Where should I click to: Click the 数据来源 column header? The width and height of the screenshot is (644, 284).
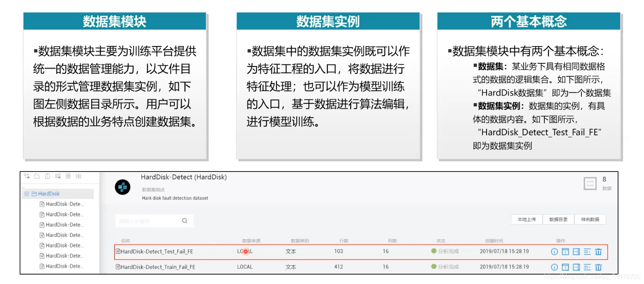click(x=251, y=241)
